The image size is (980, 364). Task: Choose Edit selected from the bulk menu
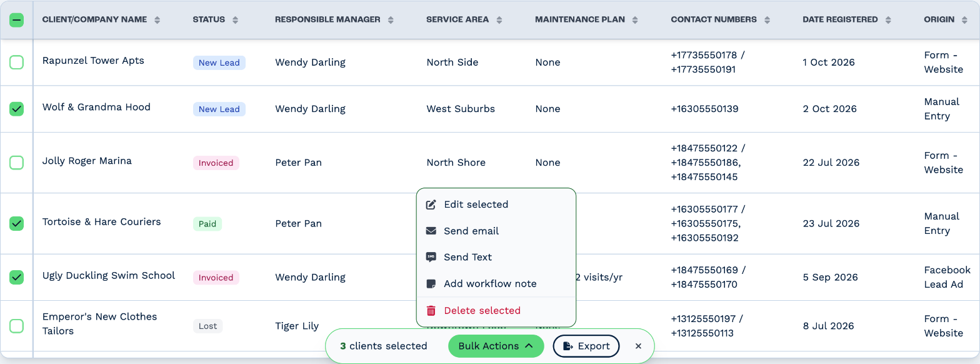496,205
